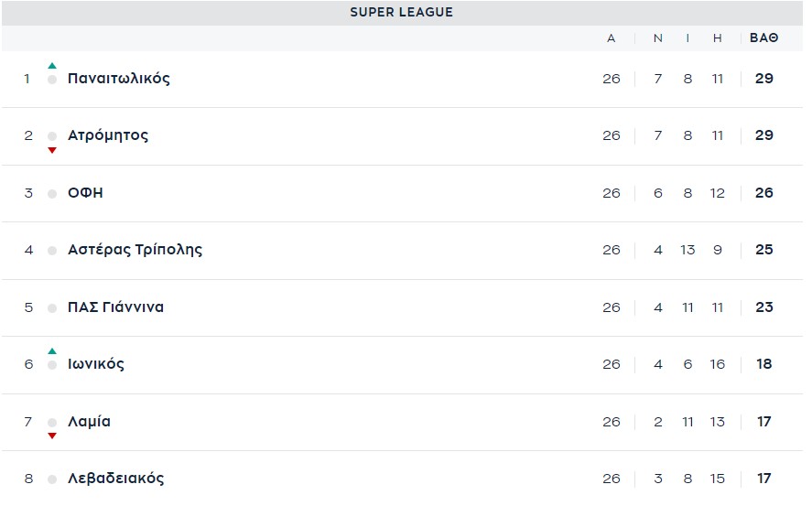The width and height of the screenshot is (812, 506).
Task: Click the red down arrow beside Λαμία
Action: click(52, 436)
